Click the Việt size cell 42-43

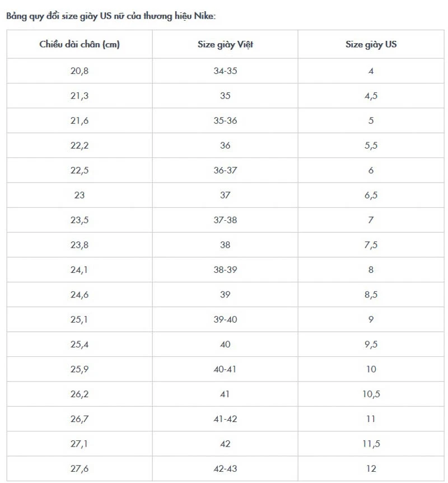coord(225,468)
